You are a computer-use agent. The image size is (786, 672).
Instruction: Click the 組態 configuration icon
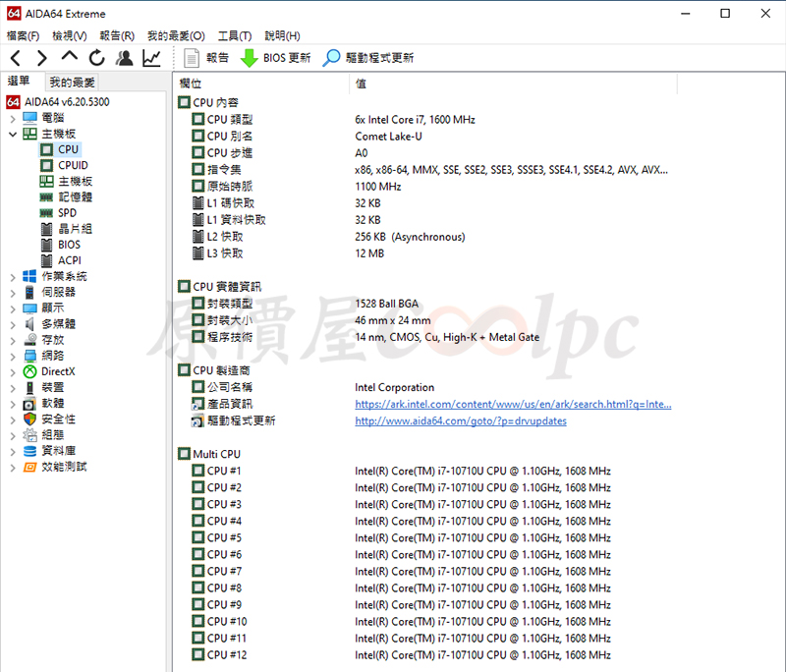[30, 435]
